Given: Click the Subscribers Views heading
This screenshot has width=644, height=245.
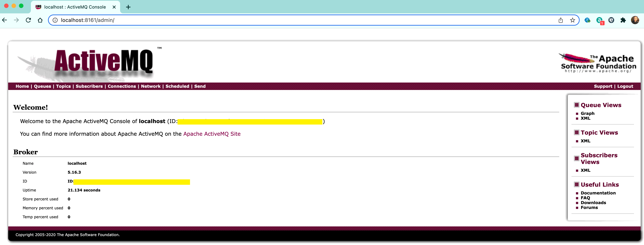Looking at the screenshot, I should 599,159.
